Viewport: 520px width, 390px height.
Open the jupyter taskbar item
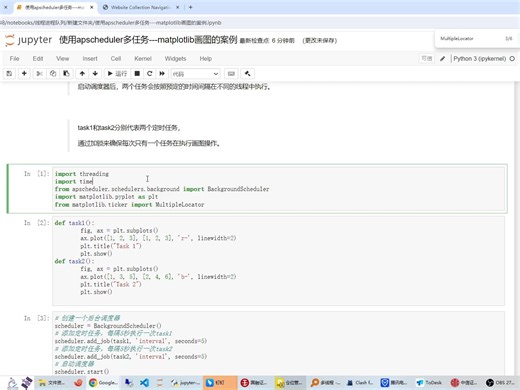185,383
